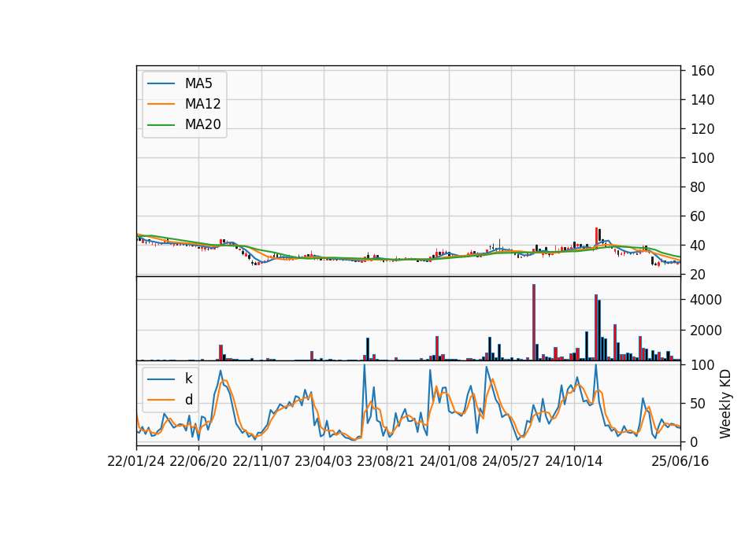Click the 24/01/08 date label
756x543 pixels.
click(x=449, y=461)
